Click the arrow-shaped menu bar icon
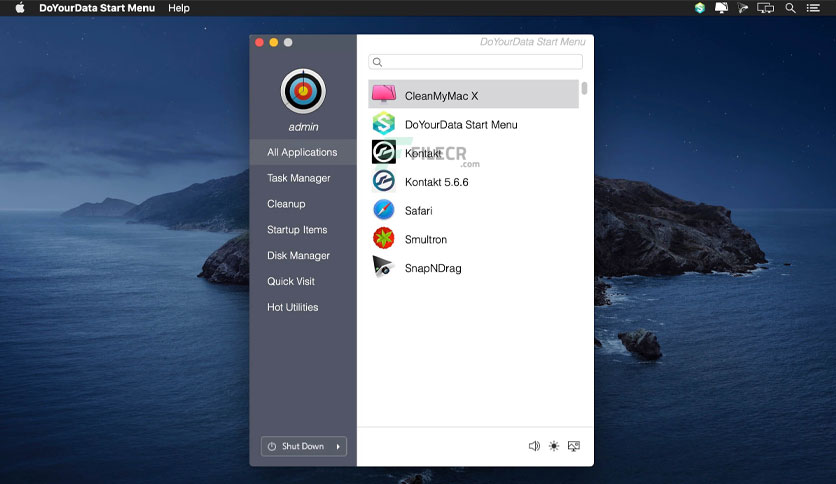The width and height of the screenshot is (836, 484). 743,8
